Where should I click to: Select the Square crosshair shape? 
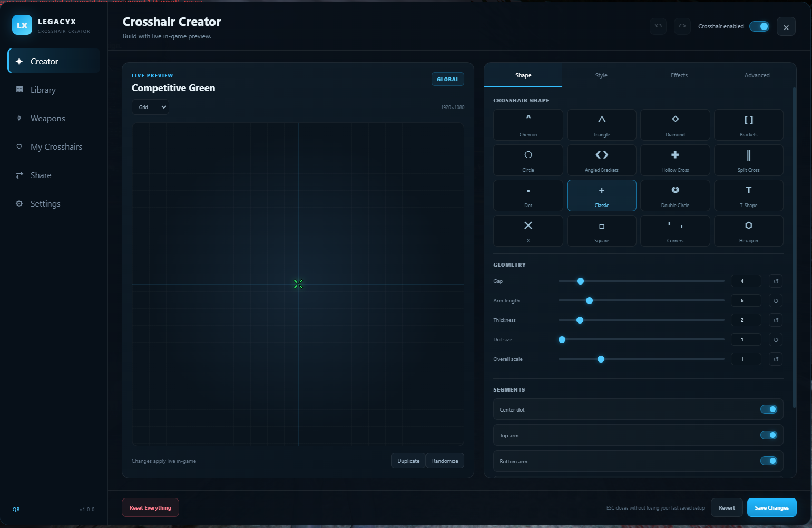point(602,231)
